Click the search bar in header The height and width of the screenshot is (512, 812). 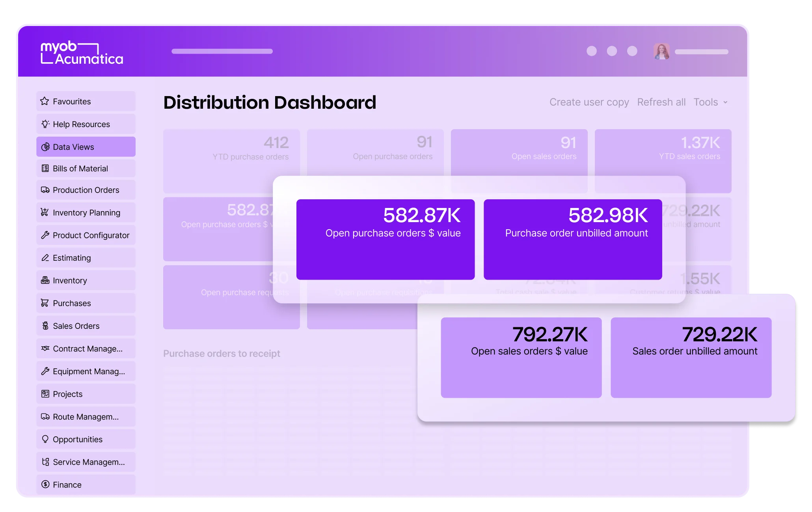click(x=222, y=52)
